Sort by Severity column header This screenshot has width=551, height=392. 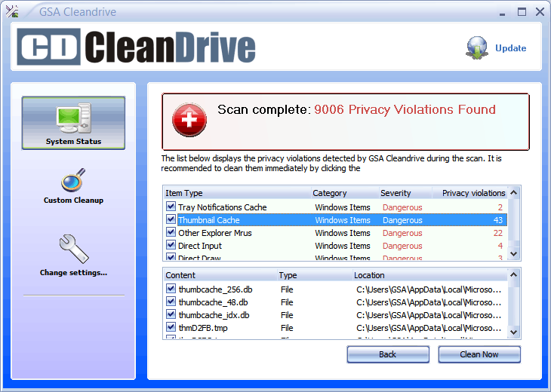click(405, 193)
